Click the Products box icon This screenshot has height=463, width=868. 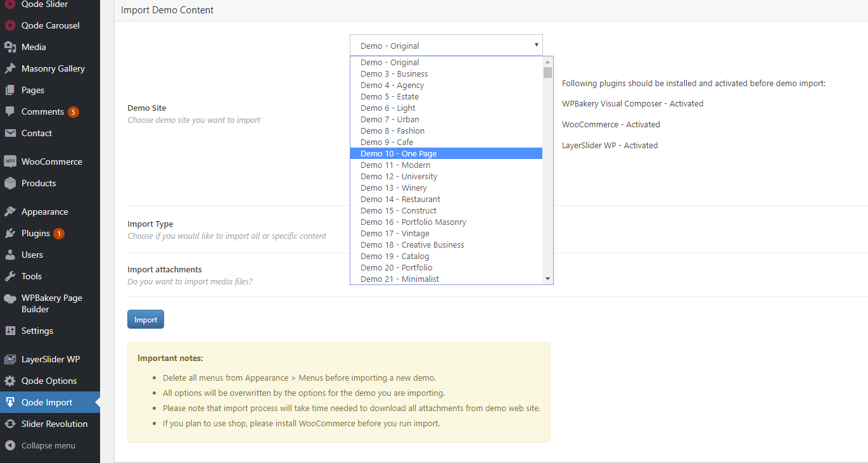(10, 183)
